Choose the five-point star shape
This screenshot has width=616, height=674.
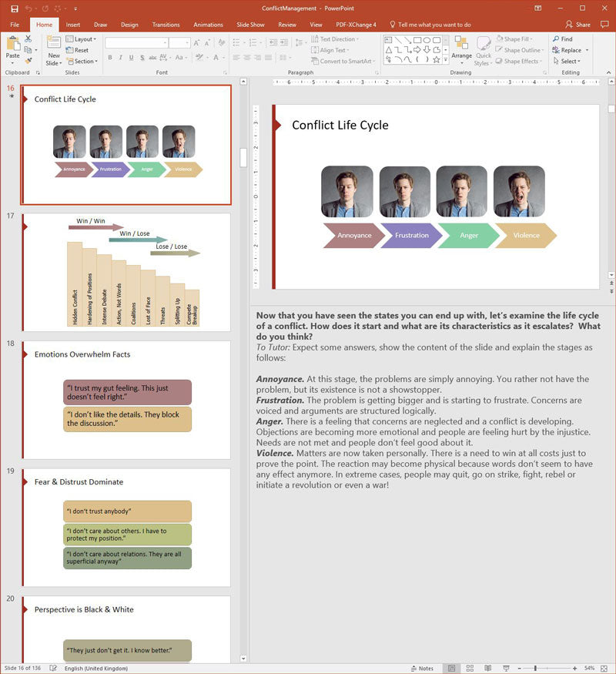click(437, 60)
